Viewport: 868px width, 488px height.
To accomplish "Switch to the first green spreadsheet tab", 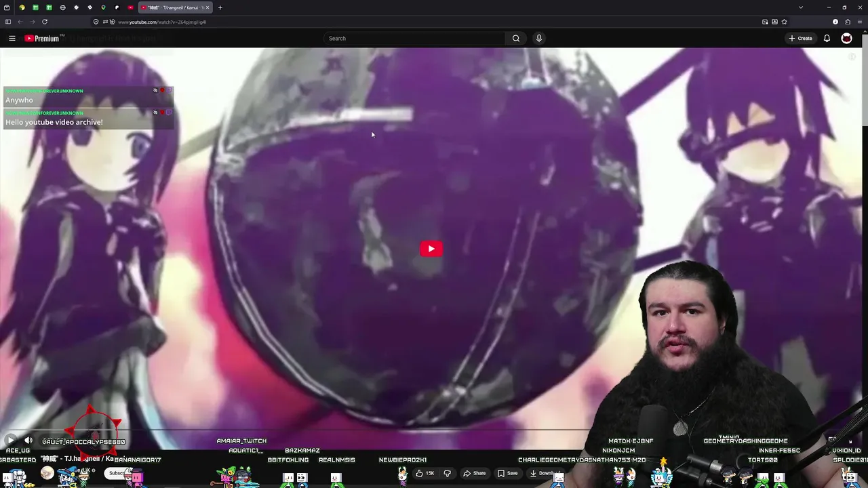I will click(x=35, y=7).
